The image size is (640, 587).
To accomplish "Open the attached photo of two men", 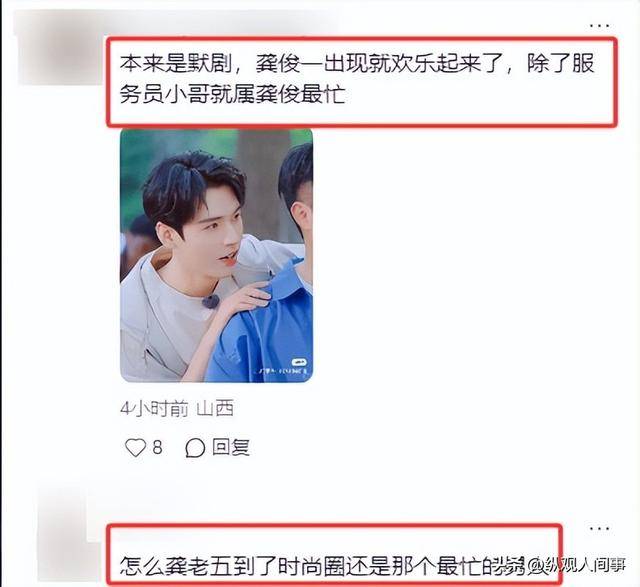I will click(x=216, y=256).
